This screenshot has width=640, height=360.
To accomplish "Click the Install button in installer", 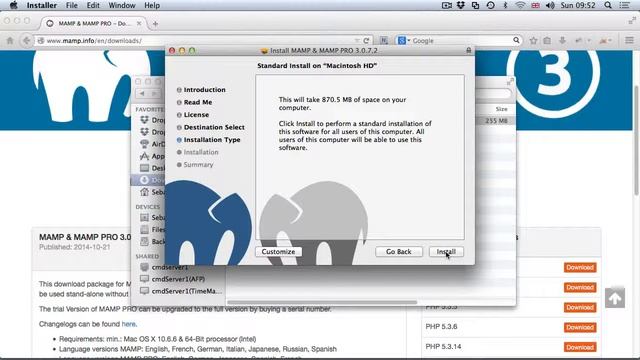I will tap(446, 252).
